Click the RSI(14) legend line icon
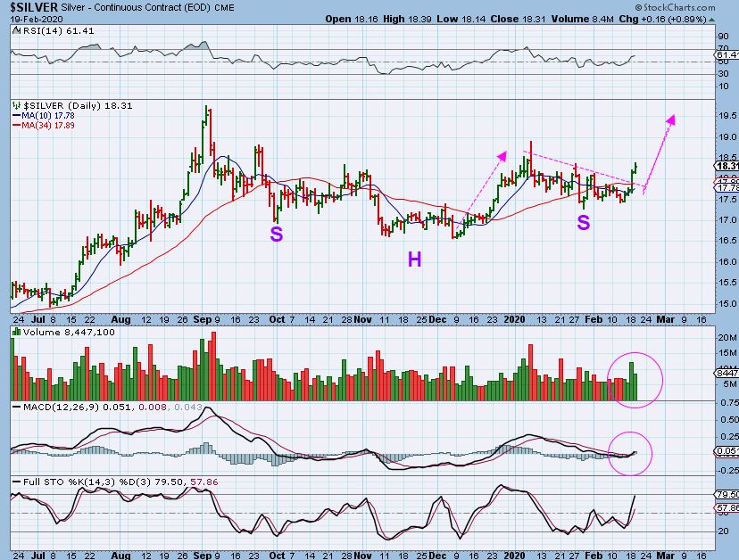739x560 pixels. click(x=16, y=30)
